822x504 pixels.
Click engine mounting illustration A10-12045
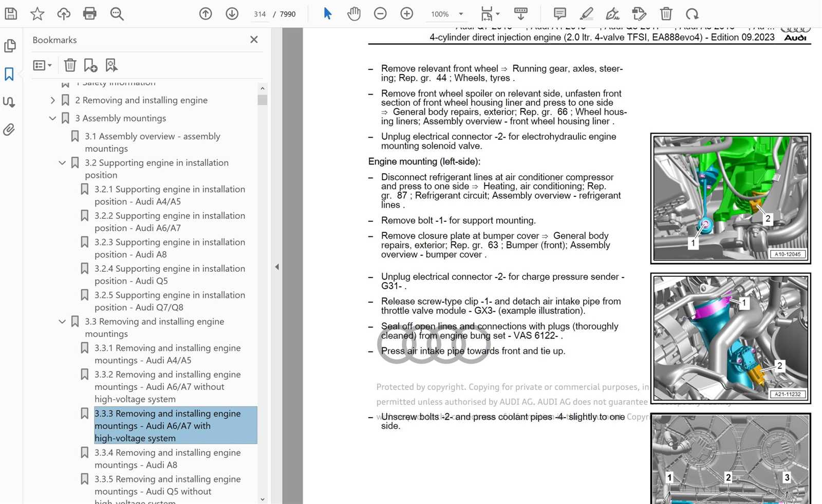pyautogui.click(x=731, y=198)
